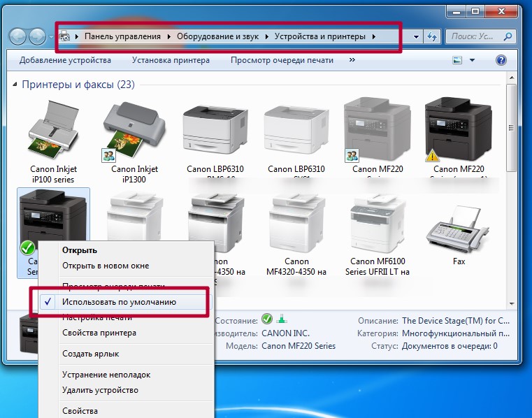
Task: Click the CANON INC. manufacturer text
Action: pos(285,333)
